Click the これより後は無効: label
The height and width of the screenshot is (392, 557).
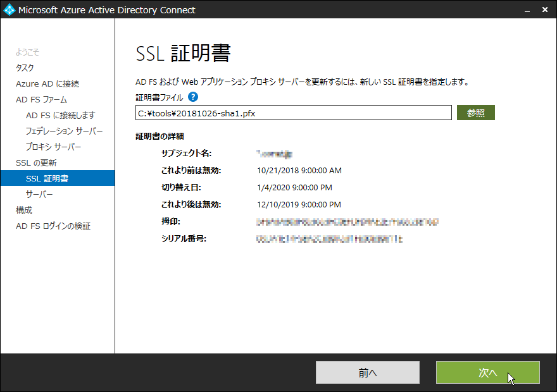tap(191, 204)
